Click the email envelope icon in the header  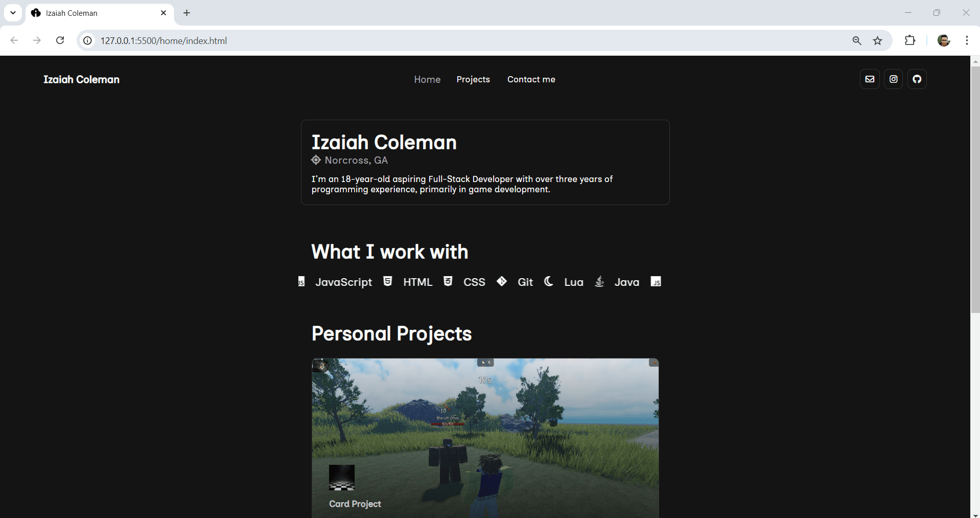click(x=870, y=79)
